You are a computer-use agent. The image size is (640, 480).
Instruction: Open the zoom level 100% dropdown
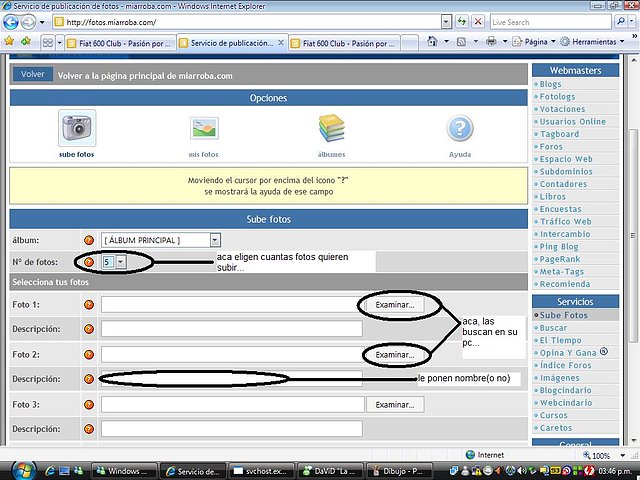click(x=623, y=455)
